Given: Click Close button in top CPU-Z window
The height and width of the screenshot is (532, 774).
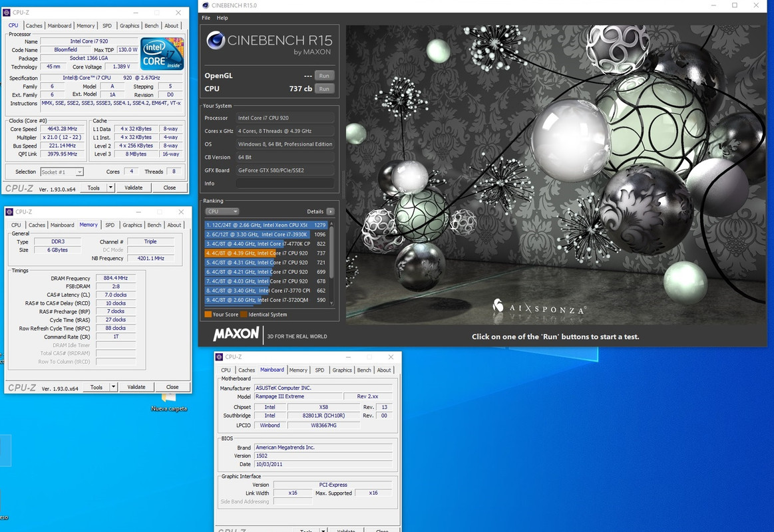Looking at the screenshot, I should pos(169,188).
